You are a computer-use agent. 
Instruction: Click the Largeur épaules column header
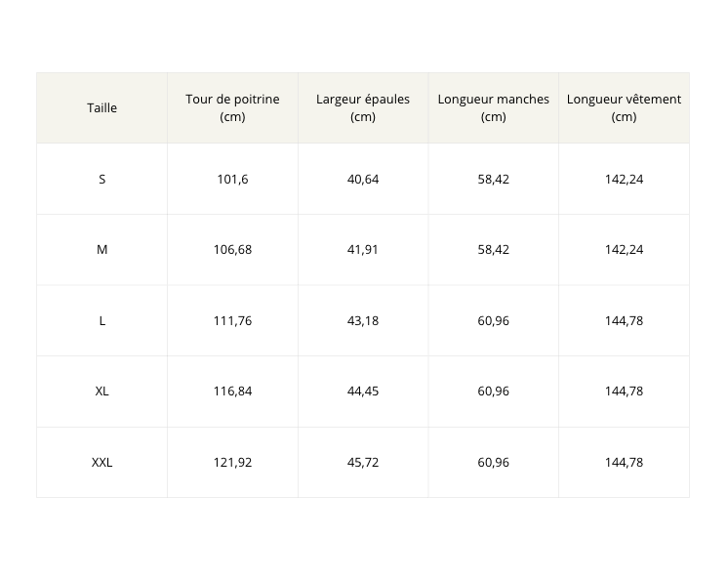point(363,107)
